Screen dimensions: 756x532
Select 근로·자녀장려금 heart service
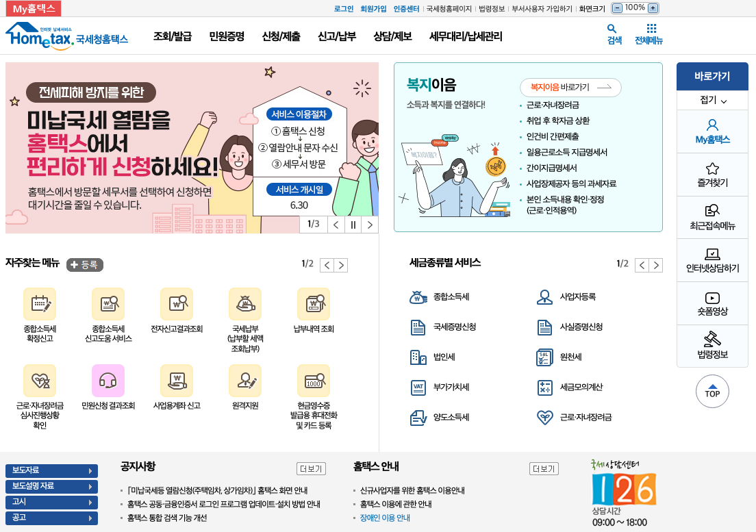click(x=574, y=417)
